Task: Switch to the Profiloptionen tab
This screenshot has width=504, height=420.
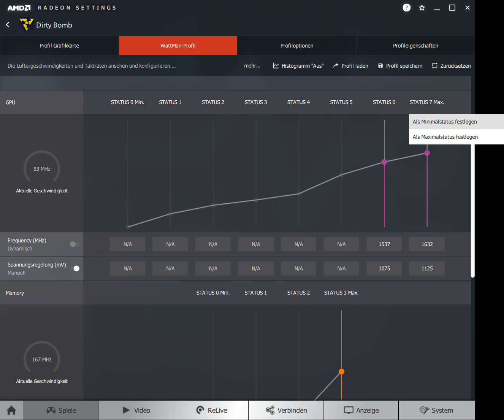Action: (297, 46)
